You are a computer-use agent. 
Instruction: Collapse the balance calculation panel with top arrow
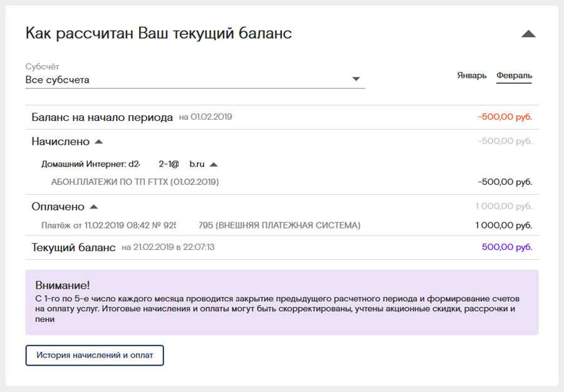(528, 34)
